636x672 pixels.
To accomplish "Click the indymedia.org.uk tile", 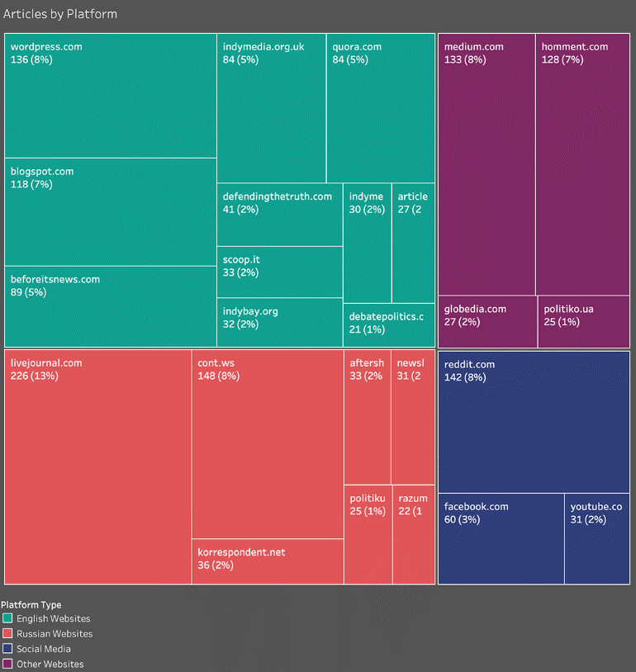I will click(272, 108).
